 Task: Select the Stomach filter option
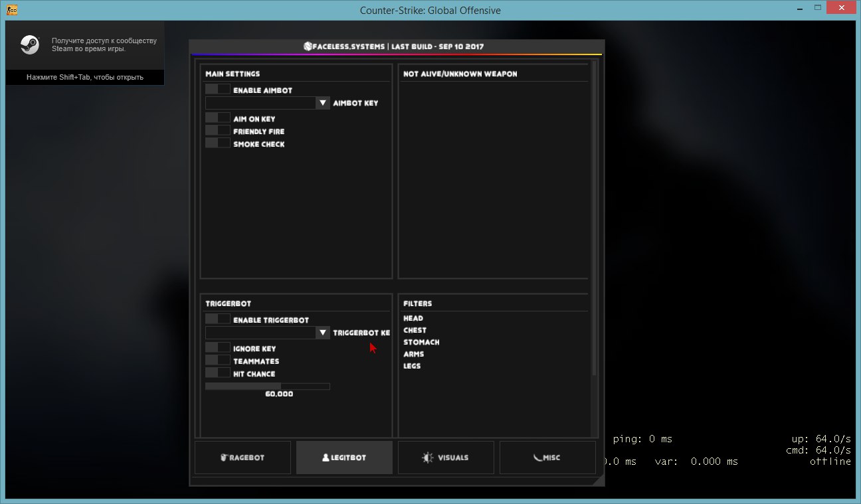pos(421,342)
